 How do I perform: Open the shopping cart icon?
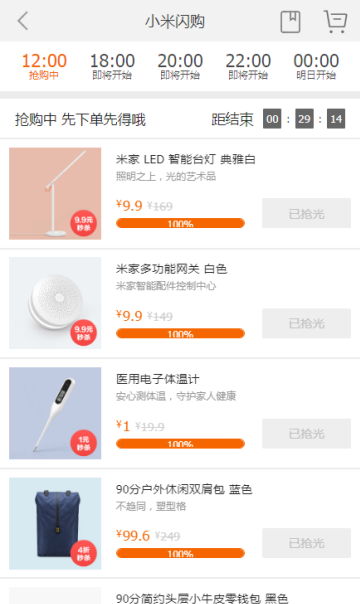pos(335,22)
